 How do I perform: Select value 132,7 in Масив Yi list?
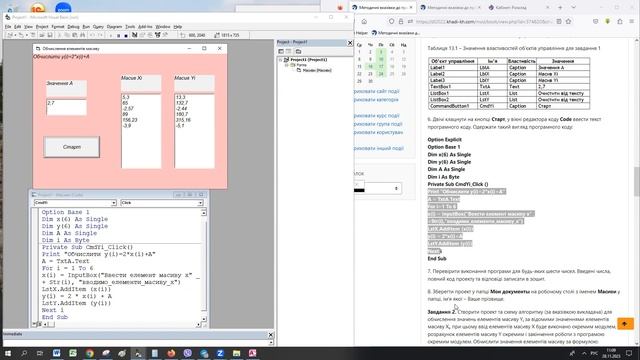[x=182, y=103]
